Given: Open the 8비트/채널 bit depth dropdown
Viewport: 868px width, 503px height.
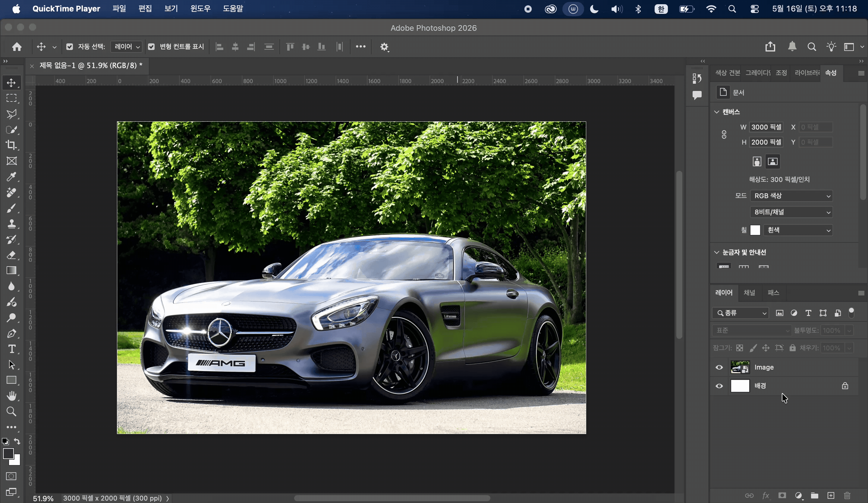Looking at the screenshot, I should 791,212.
